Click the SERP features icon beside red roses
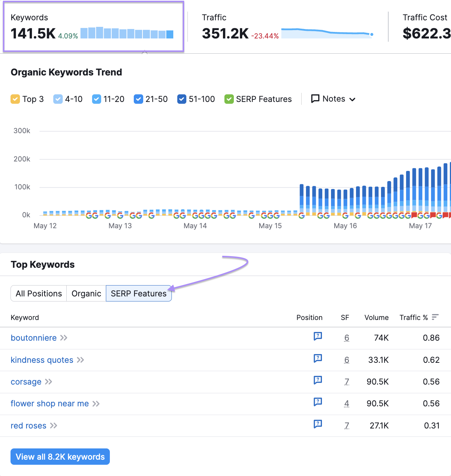This screenshot has height=476, width=451. point(318,424)
